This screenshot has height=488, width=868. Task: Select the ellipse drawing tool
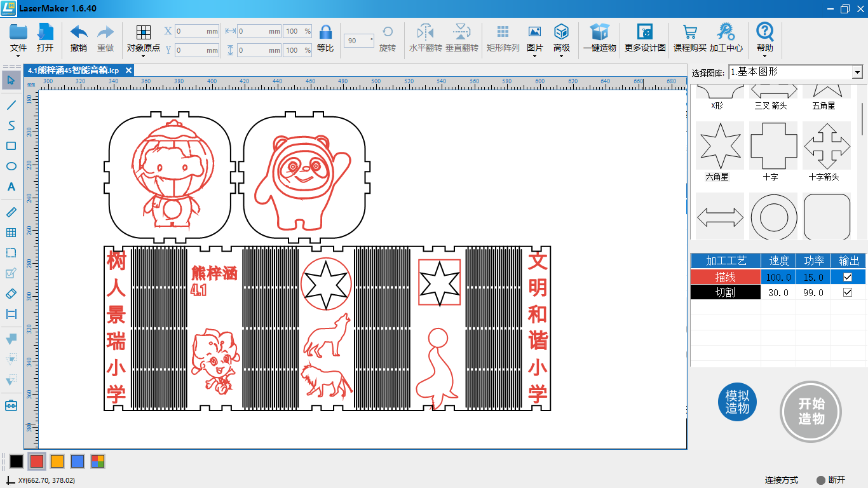point(11,166)
